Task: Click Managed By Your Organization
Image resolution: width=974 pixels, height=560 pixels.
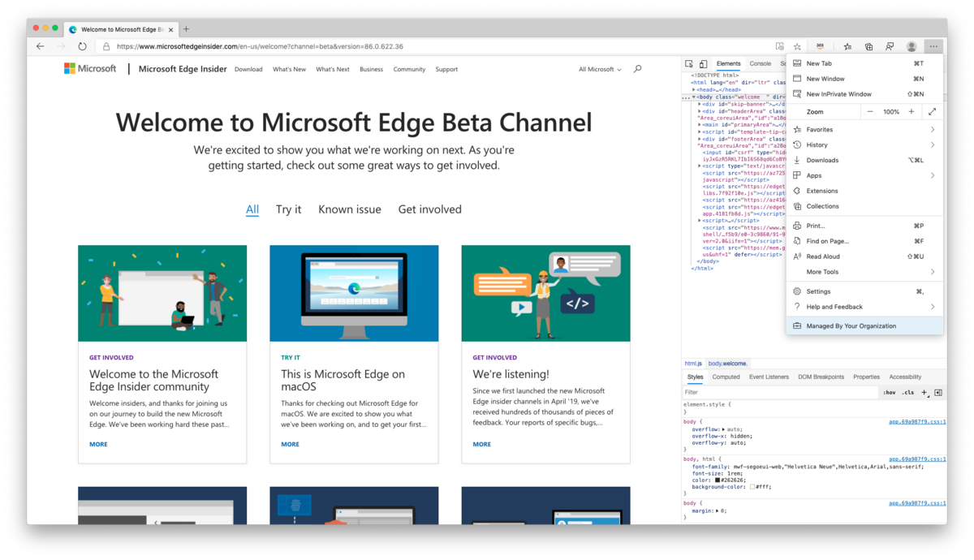Action: coord(864,325)
